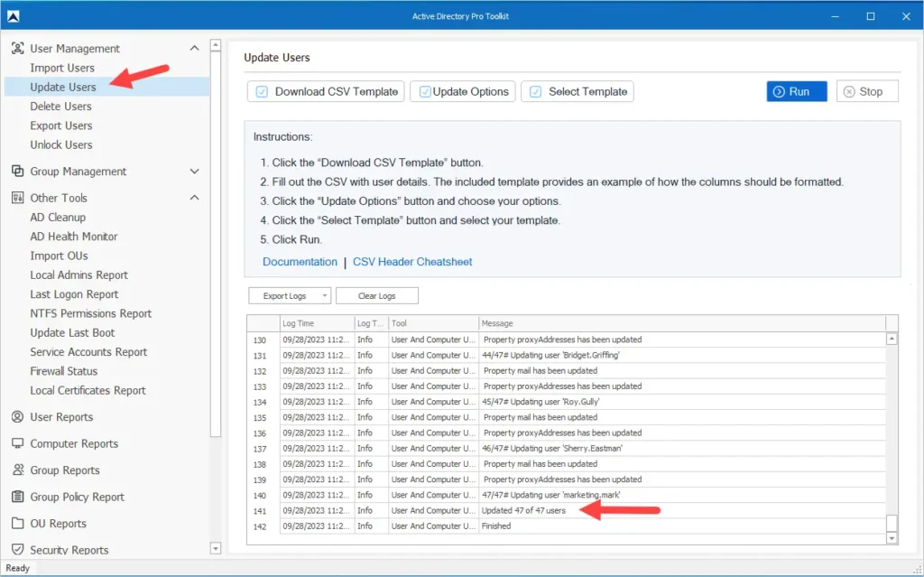Select log message updating user 'Sherry.Eastman'
Image resolution: width=924 pixels, height=577 pixels.
pos(552,449)
